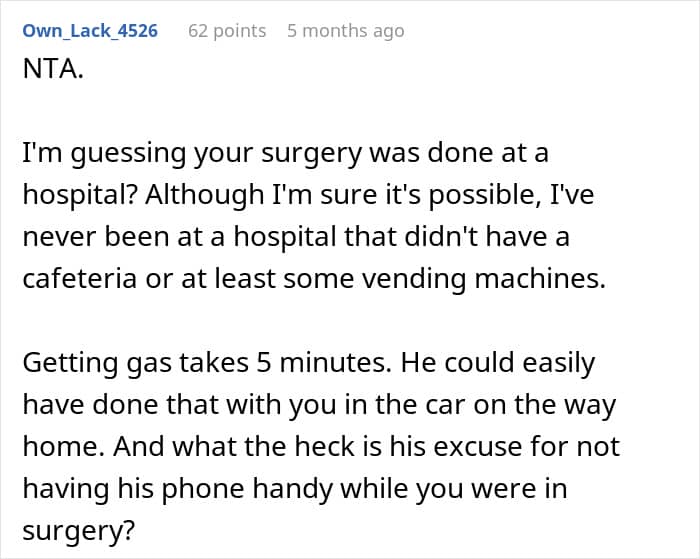Click the word hospital? in second paragraph

coord(79,196)
